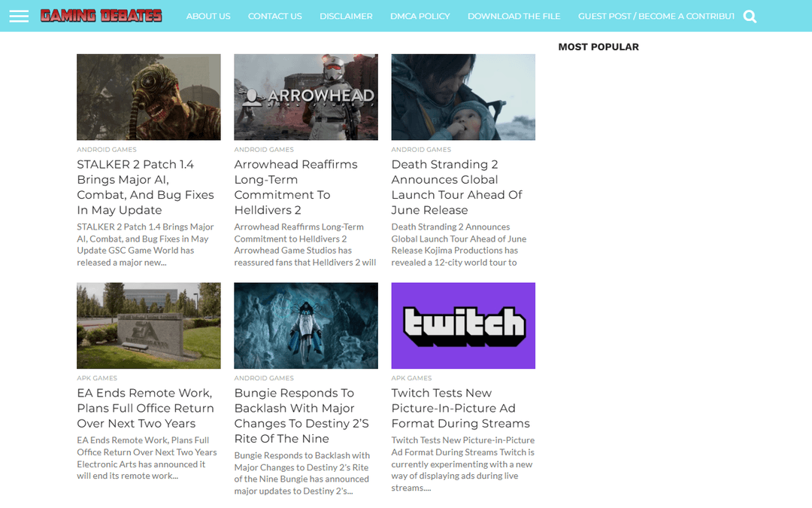
Task: Click APK Games tag above EA article
Action: (x=97, y=378)
